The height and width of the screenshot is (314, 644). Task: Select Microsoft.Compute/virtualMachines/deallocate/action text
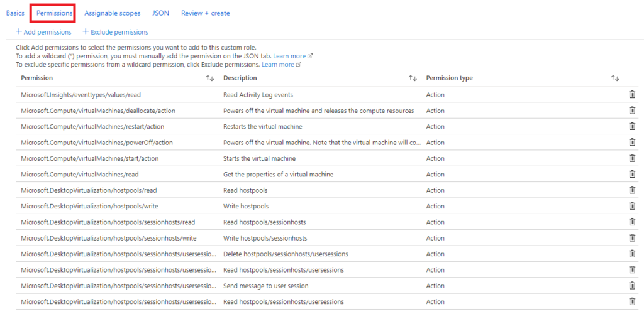(99, 111)
